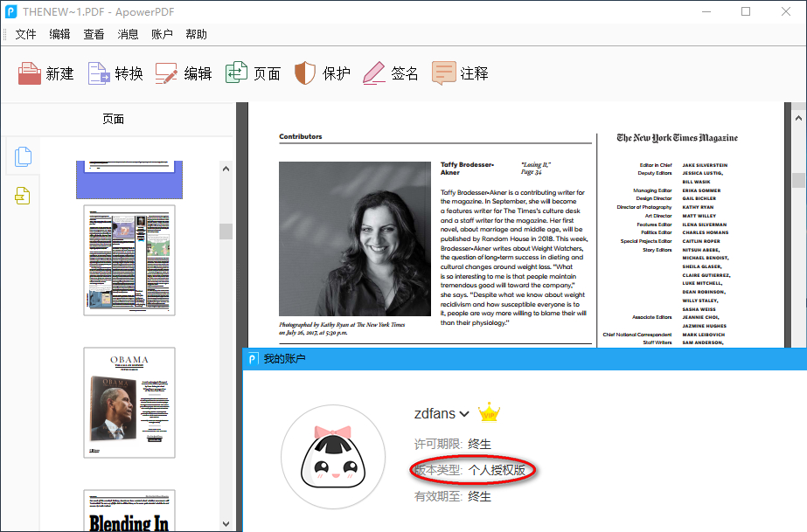The image size is (807, 532).
Task: Click the blue page thumbnails panel icon
Action: point(22,155)
